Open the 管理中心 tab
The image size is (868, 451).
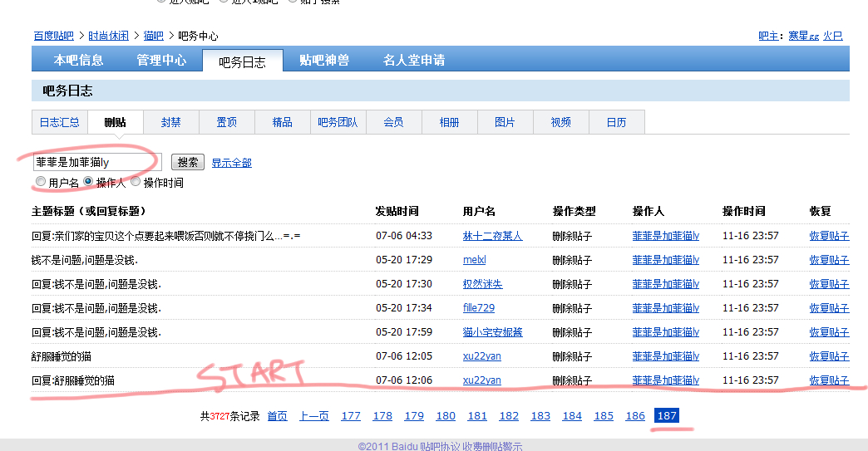click(161, 60)
